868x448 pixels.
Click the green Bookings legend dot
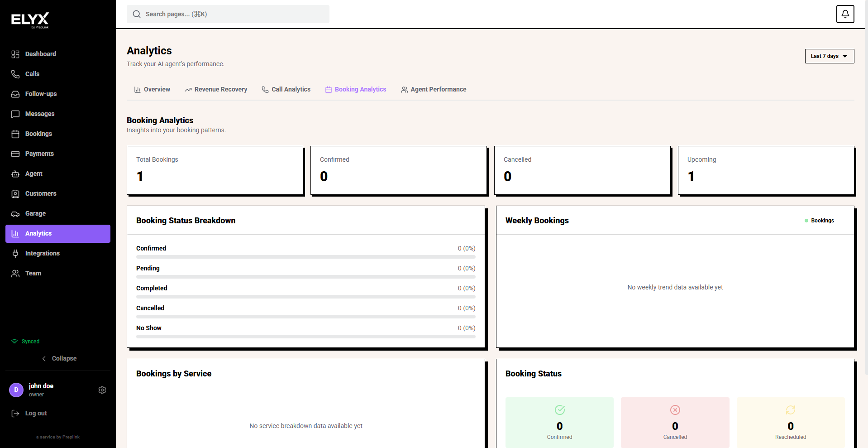coord(806,221)
